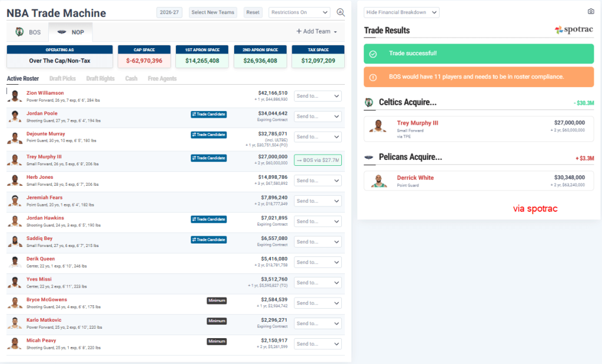Image resolution: width=602 pixels, height=364 pixels.
Task: Click Trade Candidate badge for Saddiq Bey
Action: click(208, 240)
